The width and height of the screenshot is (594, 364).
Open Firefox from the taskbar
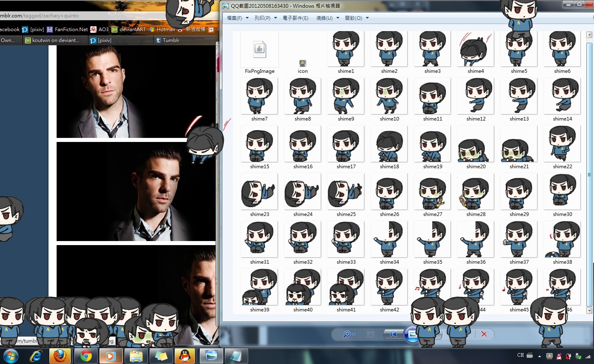click(x=60, y=356)
